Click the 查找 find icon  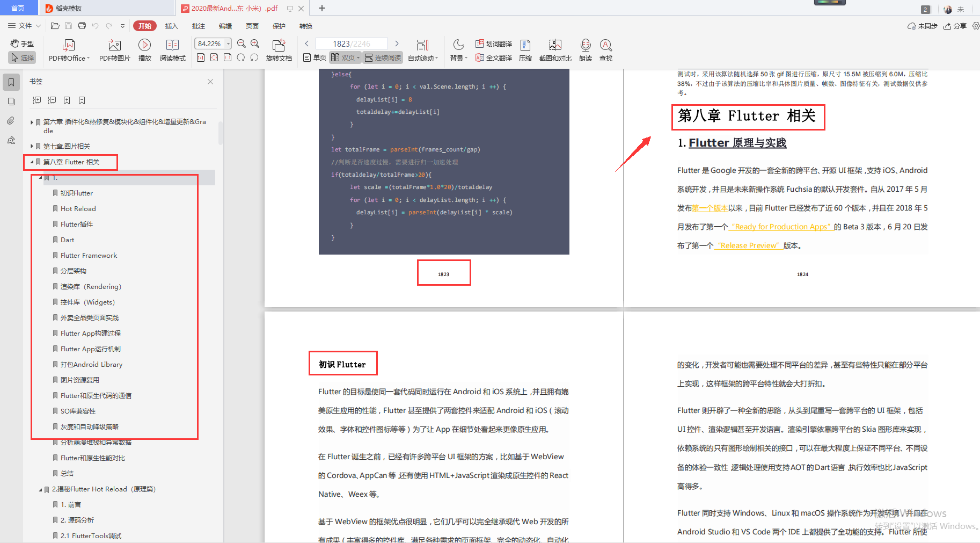(x=606, y=50)
